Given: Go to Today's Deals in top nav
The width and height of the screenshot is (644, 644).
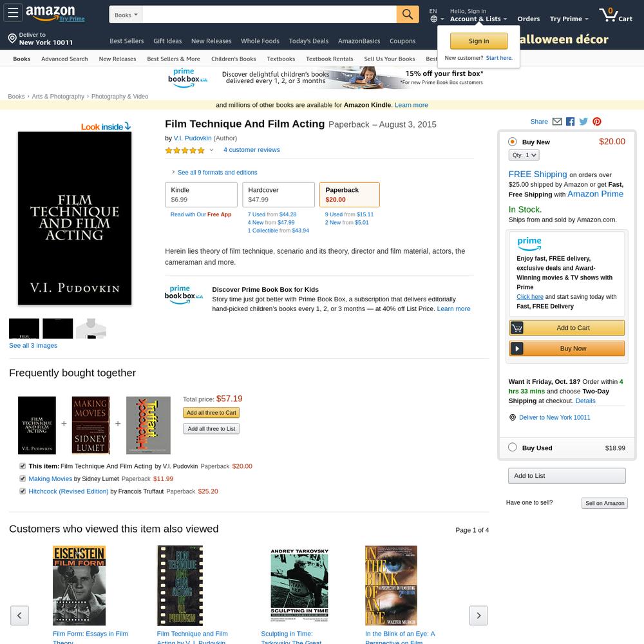Looking at the screenshot, I should pos(308,41).
